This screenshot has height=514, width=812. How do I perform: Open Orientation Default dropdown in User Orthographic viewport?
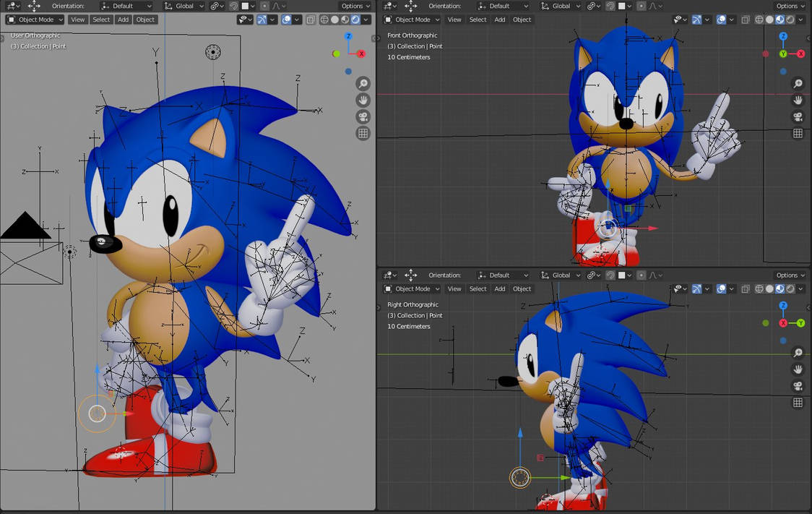(x=127, y=7)
